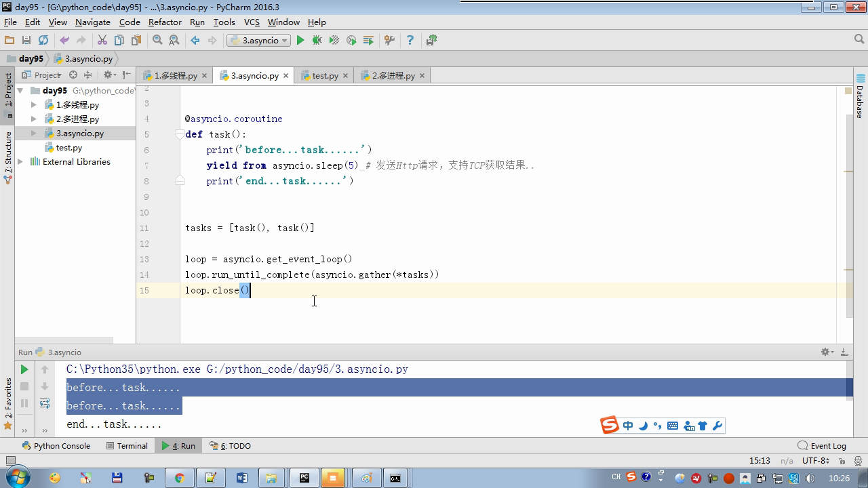Click the chip icon at the toolbar's end
This screenshot has width=868, height=488.
coord(431,41)
